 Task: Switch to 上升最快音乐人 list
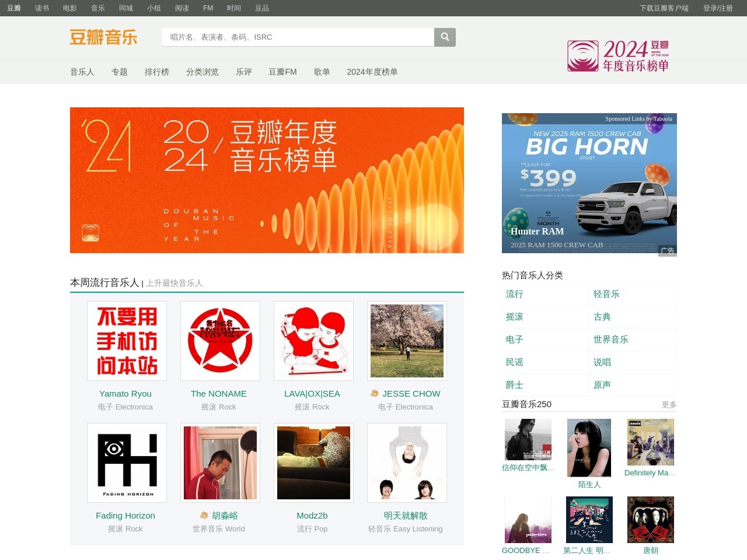[174, 283]
